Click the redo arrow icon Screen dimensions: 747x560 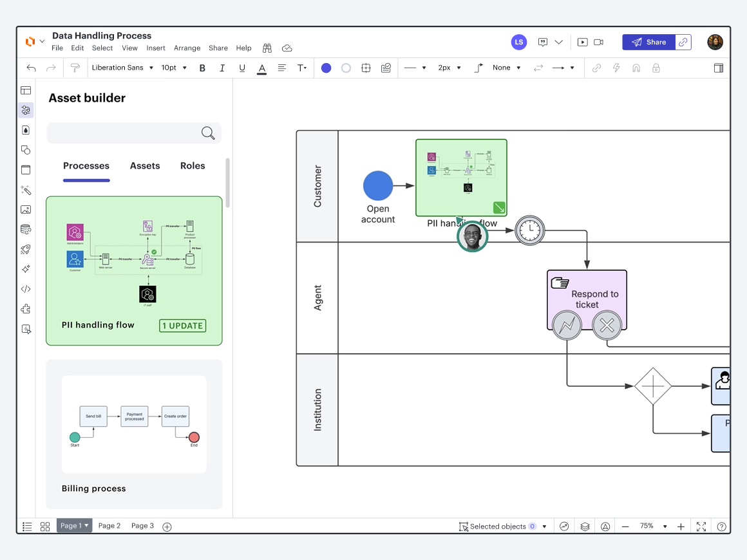coord(51,68)
